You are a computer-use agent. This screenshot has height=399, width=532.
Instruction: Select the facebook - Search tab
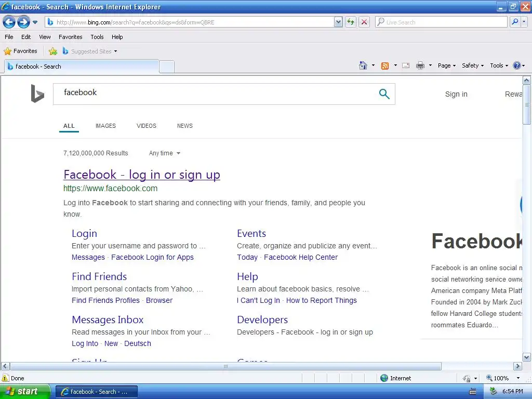pyautogui.click(x=82, y=66)
